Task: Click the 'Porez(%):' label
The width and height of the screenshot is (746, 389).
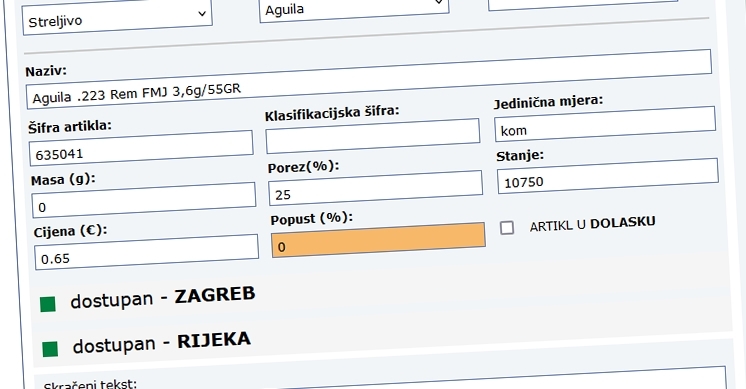Action: pos(303,167)
